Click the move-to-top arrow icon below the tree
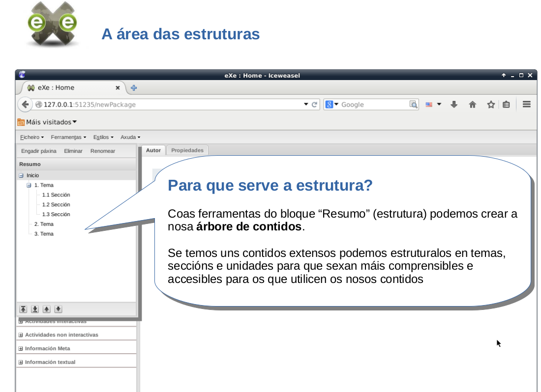 [x=23, y=309]
